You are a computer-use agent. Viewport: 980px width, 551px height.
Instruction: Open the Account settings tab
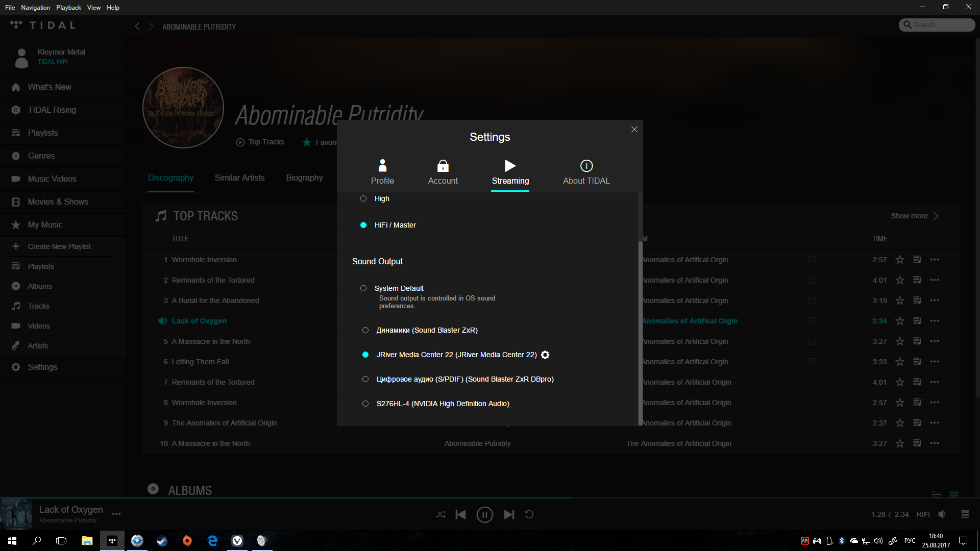point(443,172)
